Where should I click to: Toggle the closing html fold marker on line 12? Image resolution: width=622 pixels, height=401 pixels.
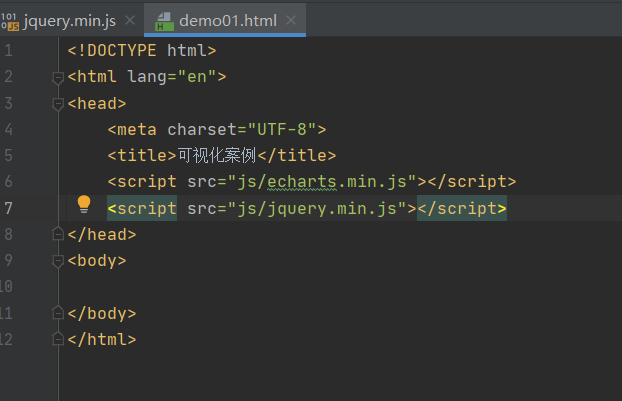point(58,340)
